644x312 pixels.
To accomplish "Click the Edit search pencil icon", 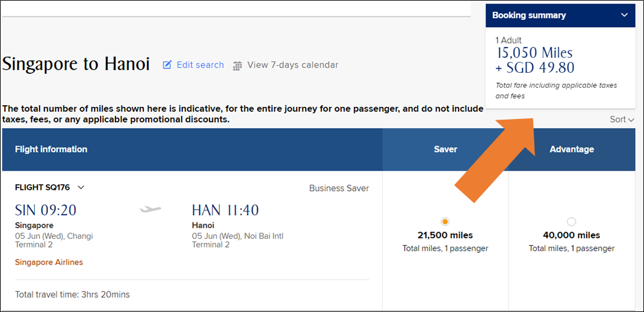I will coord(167,65).
